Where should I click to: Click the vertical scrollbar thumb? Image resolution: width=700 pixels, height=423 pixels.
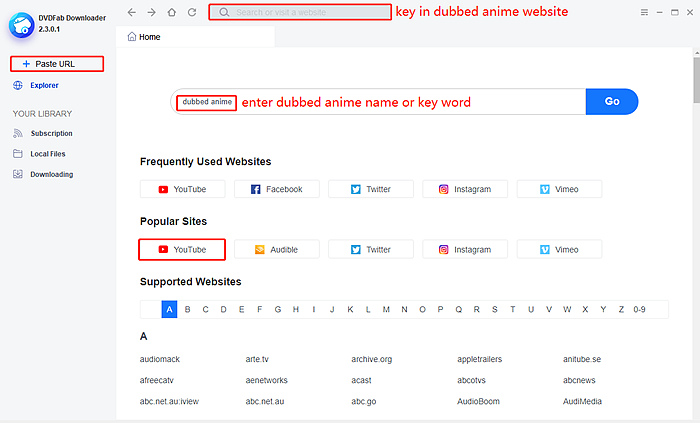697,80
